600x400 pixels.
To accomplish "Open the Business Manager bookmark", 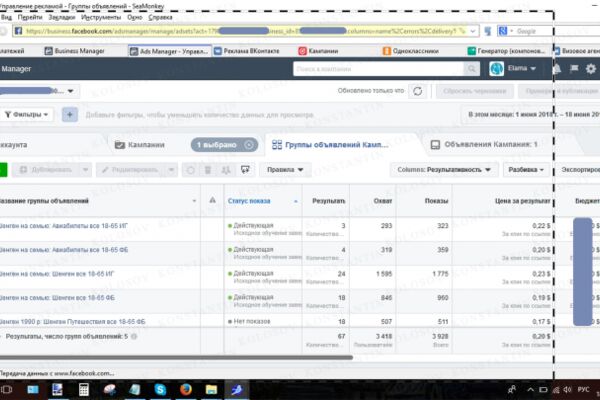I will [75, 51].
